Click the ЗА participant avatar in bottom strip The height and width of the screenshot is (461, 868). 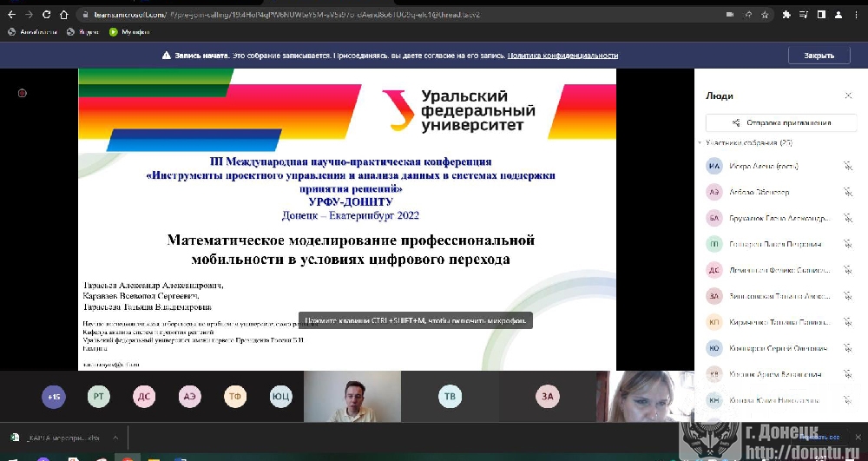pyautogui.click(x=547, y=397)
